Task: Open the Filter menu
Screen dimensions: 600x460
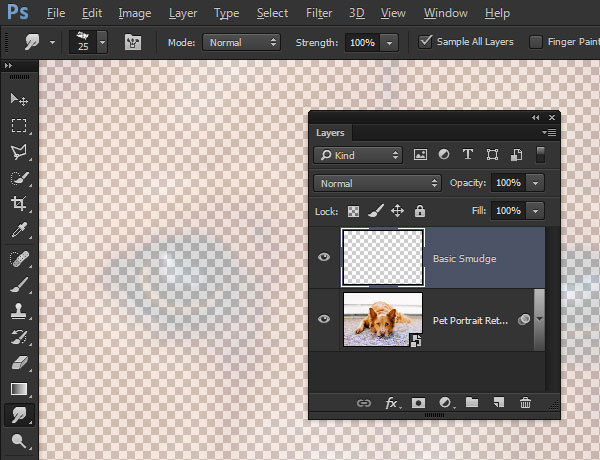Action: [x=319, y=13]
